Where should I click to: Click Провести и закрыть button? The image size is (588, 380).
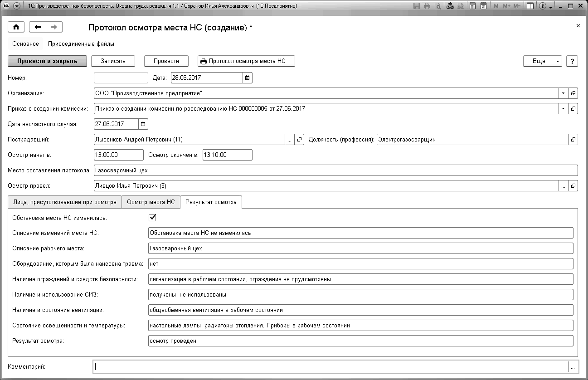47,61
